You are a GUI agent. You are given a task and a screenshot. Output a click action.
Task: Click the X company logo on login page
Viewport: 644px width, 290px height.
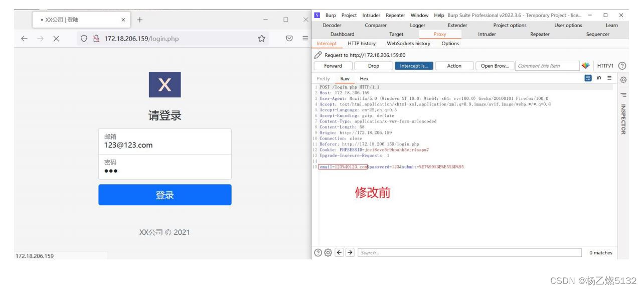tap(165, 85)
